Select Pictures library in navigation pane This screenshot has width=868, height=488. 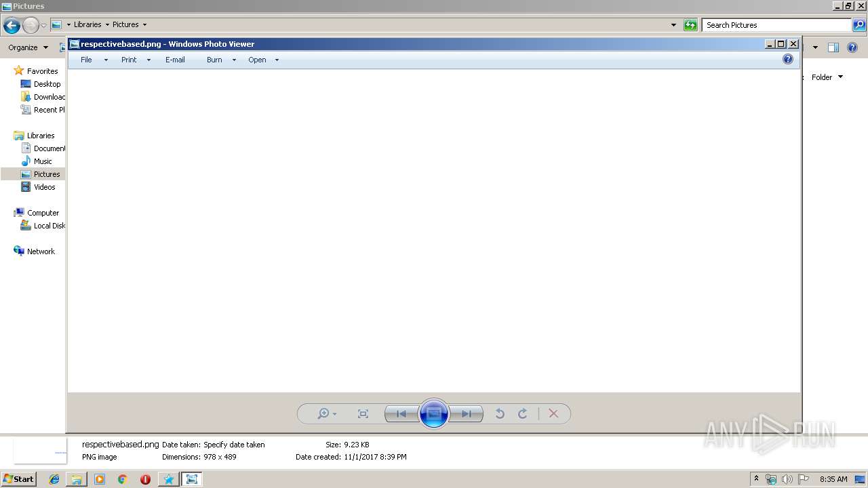(x=47, y=174)
